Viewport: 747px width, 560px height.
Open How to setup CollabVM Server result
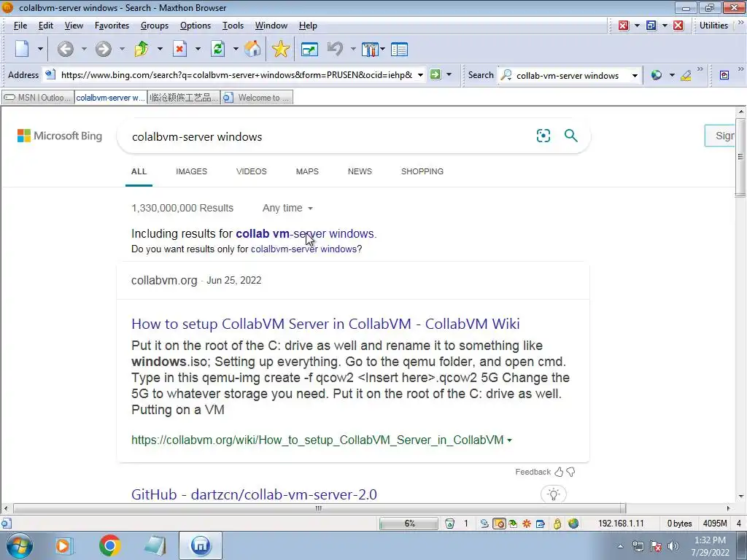(325, 324)
